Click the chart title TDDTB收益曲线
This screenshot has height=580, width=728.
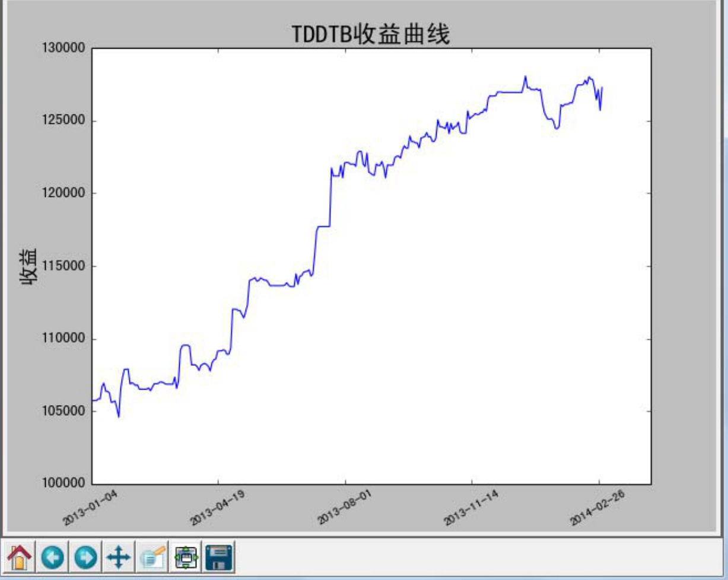pos(371,35)
